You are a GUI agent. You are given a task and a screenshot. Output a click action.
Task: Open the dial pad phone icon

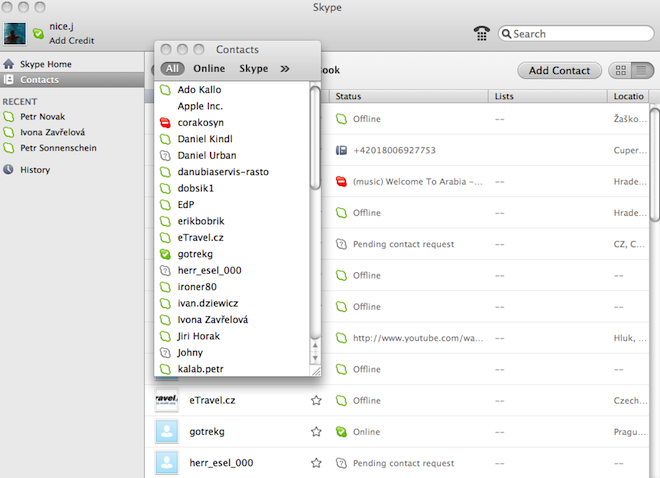pos(483,33)
